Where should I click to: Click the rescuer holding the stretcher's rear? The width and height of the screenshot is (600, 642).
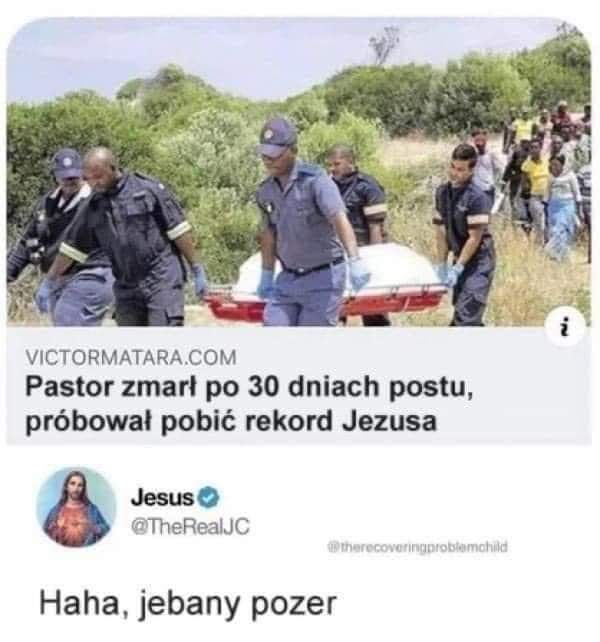(465, 233)
